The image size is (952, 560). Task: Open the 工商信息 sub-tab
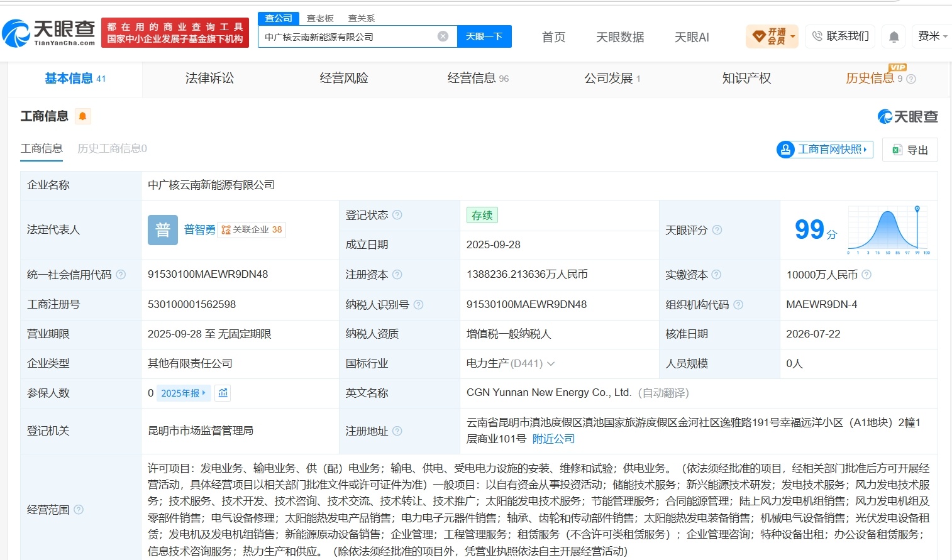[42, 149]
